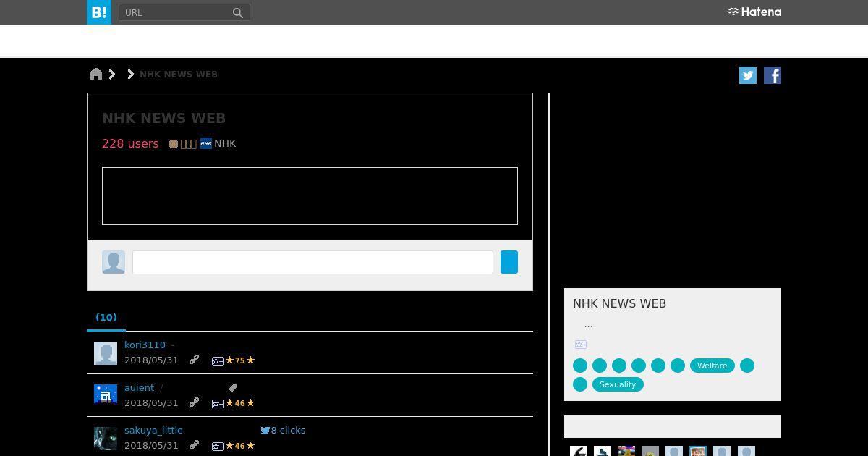This screenshot has height=456, width=868.
Task: Click your profile avatar beside comment field
Action: click(x=114, y=262)
